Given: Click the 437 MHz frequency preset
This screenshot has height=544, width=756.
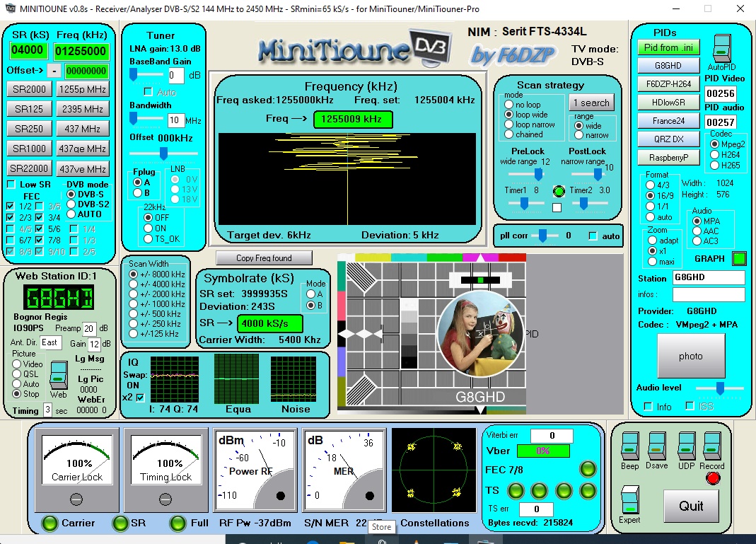Looking at the screenshot, I should (x=83, y=129).
